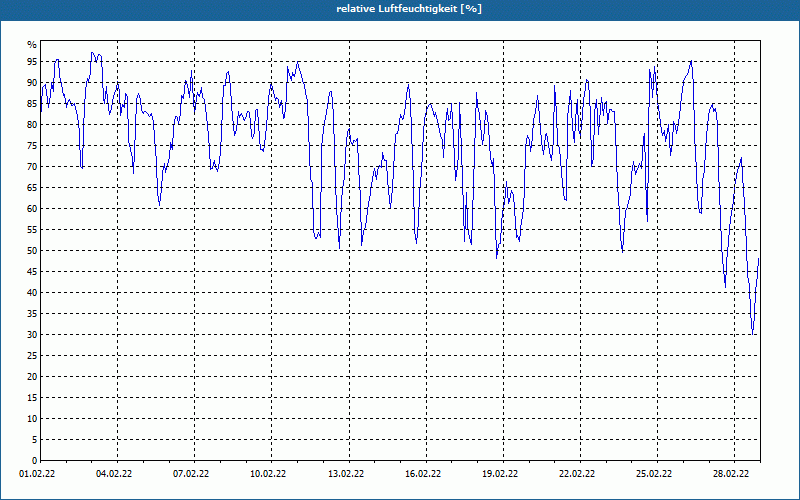Click the y-axis value 65

32,188
